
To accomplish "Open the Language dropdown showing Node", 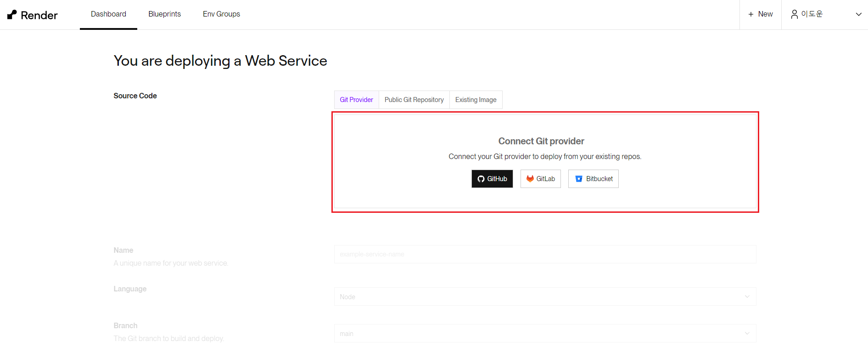I will click(545, 296).
